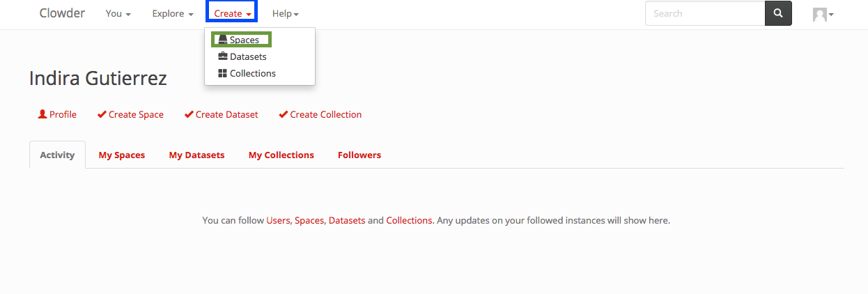
Task: Switch to the My Datasets tab
Action: [196, 155]
